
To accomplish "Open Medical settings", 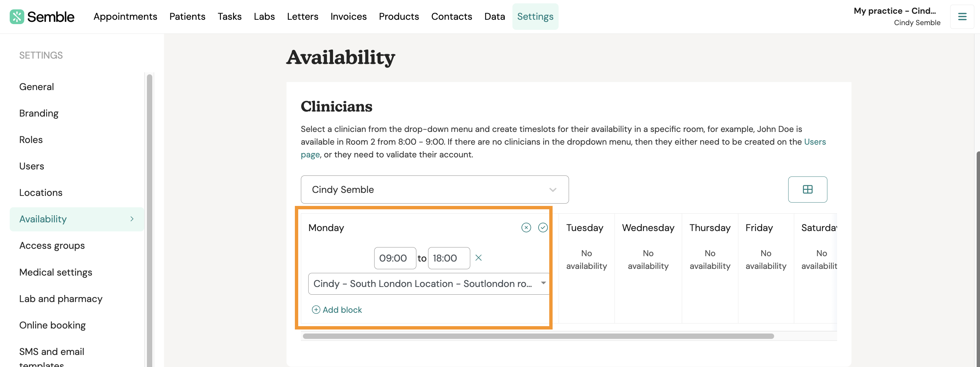I will click(x=56, y=272).
